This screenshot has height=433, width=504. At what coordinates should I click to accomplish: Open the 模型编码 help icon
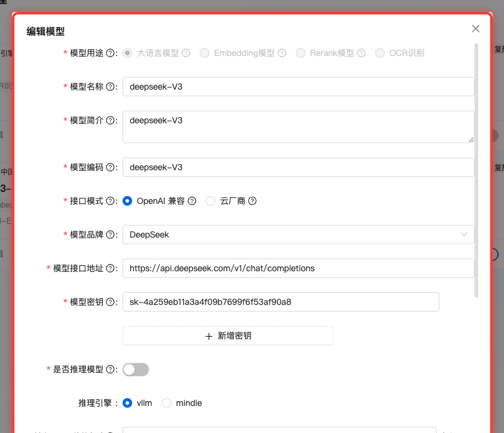110,167
